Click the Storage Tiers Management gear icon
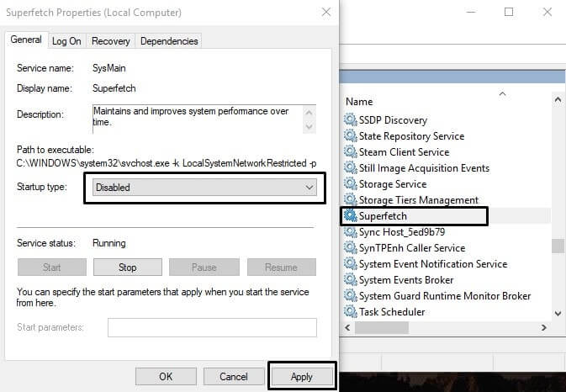The width and height of the screenshot is (566, 392). tap(350, 199)
